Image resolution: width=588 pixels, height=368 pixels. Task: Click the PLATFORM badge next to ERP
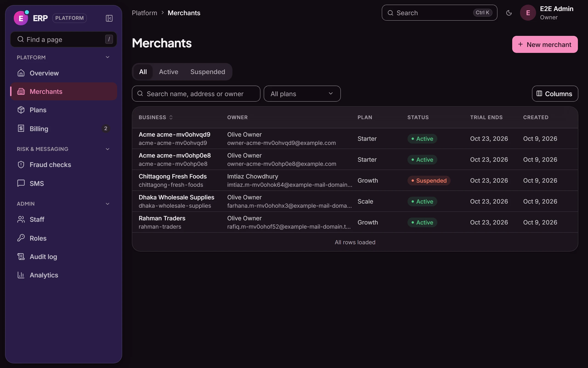click(x=70, y=18)
